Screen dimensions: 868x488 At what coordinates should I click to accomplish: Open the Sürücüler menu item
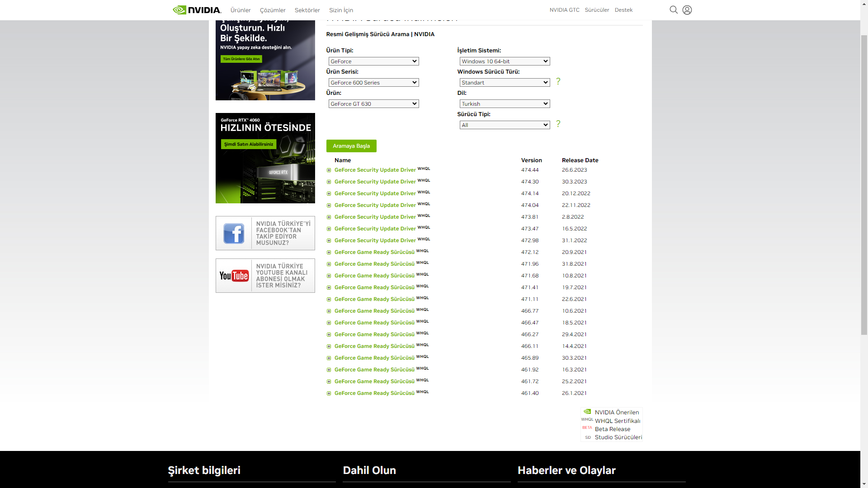[597, 10]
